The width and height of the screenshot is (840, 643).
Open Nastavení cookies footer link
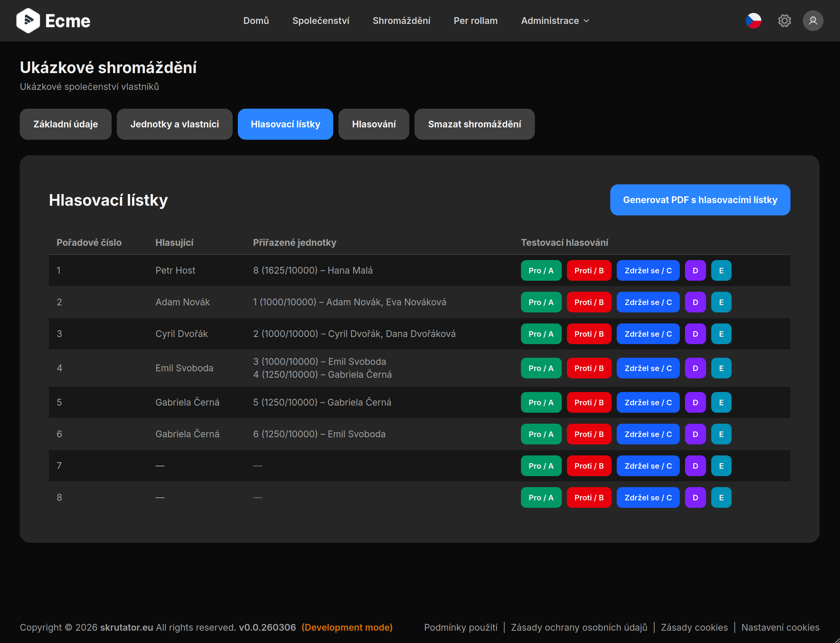(x=780, y=628)
